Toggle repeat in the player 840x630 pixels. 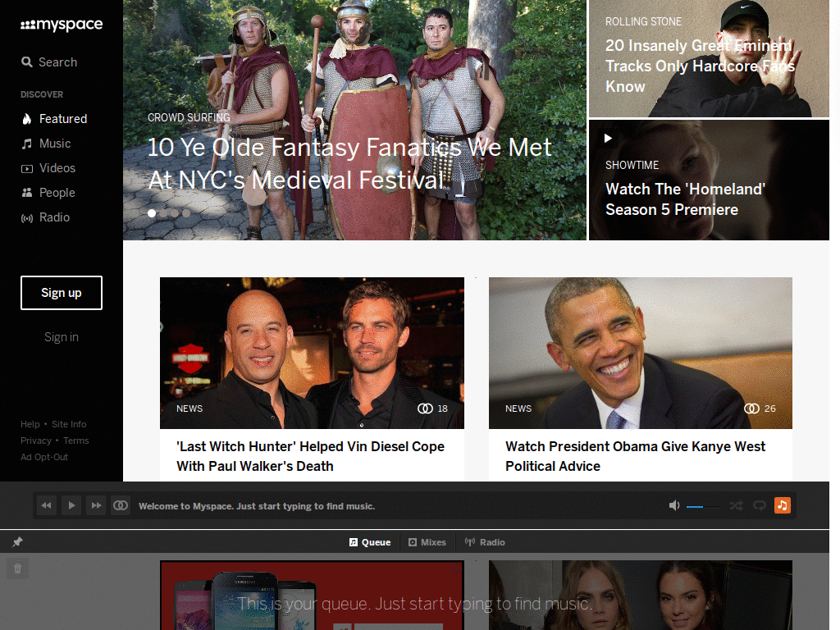(x=759, y=505)
